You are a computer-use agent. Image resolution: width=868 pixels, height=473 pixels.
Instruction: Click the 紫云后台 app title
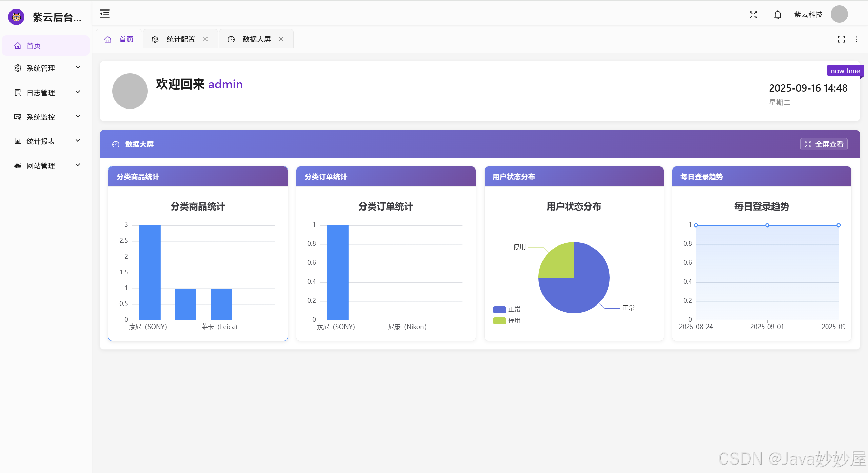pos(57,17)
